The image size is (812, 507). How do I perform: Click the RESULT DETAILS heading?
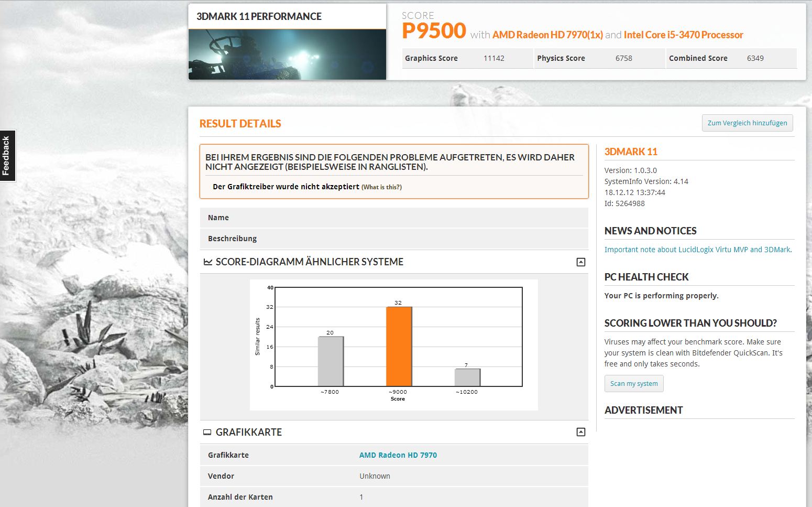[240, 124]
